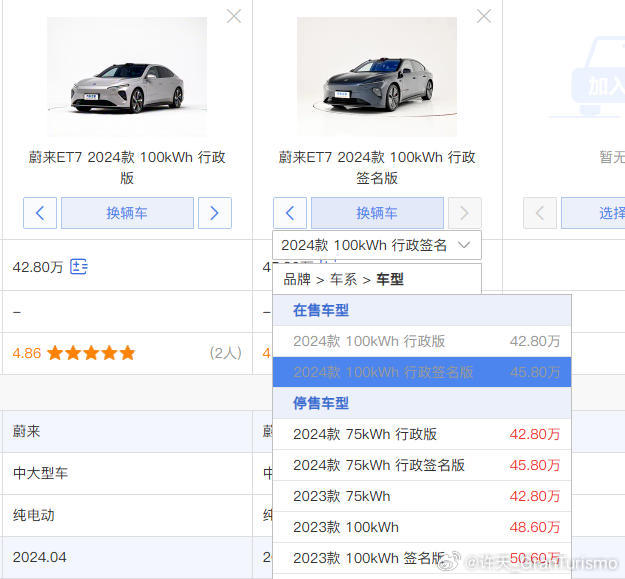
Task: Remove second ET7 行政签名版 car with X
Action: click(x=483, y=16)
